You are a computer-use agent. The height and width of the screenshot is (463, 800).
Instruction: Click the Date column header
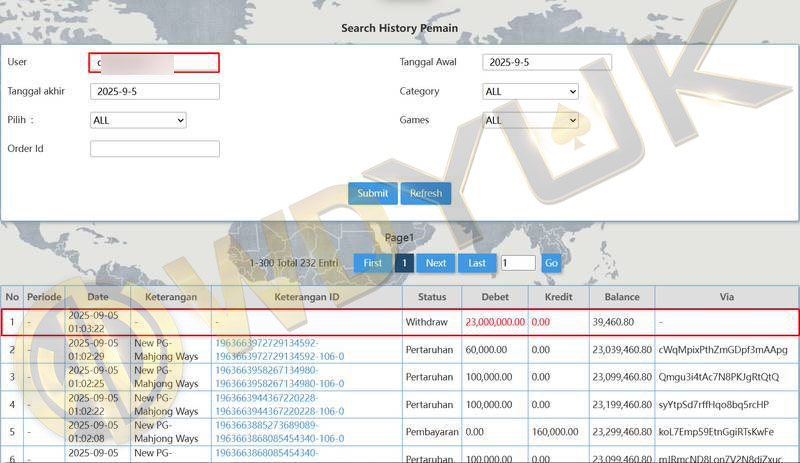[97, 297]
